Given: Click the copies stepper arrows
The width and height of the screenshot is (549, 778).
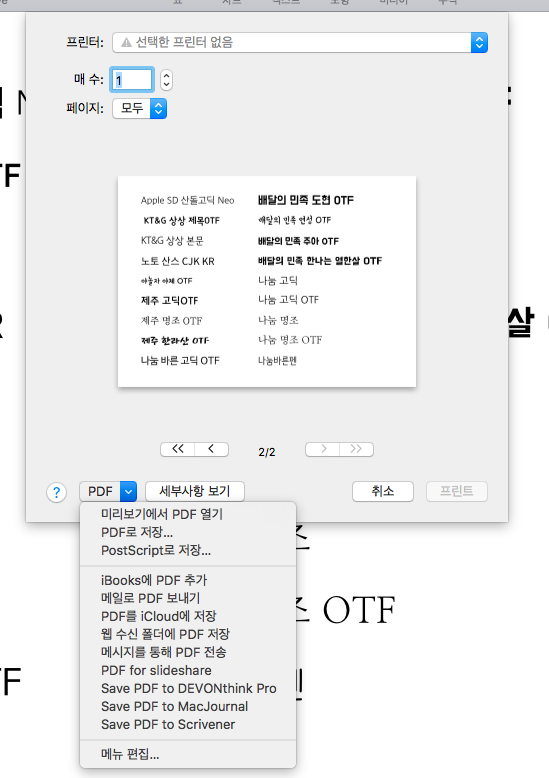Looking at the screenshot, I should (x=166, y=79).
